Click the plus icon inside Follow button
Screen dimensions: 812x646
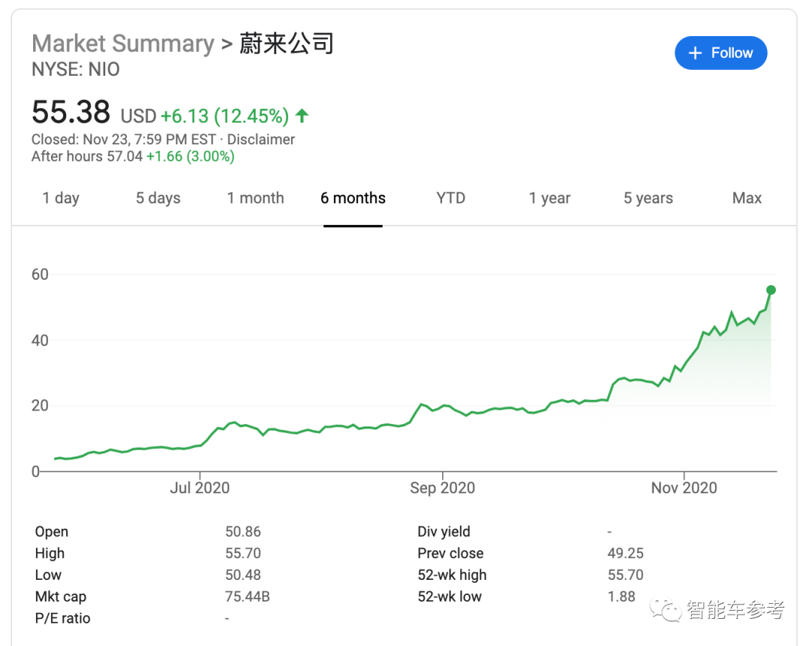tap(695, 53)
